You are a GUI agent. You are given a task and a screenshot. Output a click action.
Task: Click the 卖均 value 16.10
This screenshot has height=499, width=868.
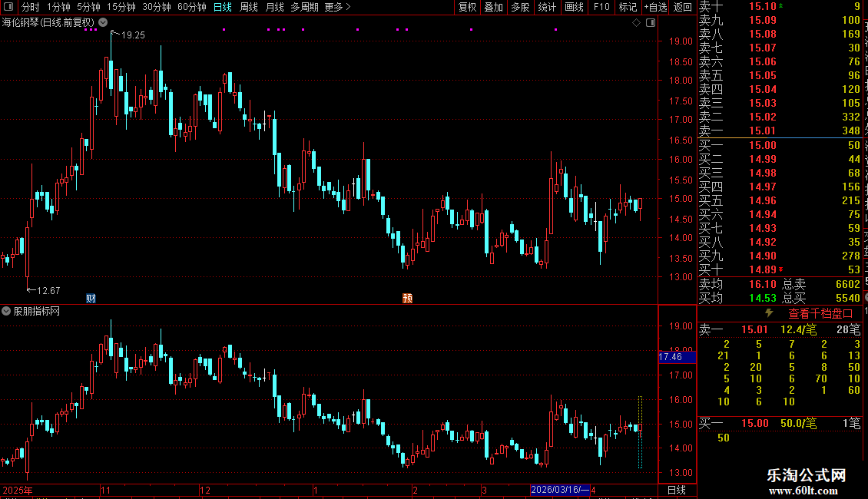point(762,284)
